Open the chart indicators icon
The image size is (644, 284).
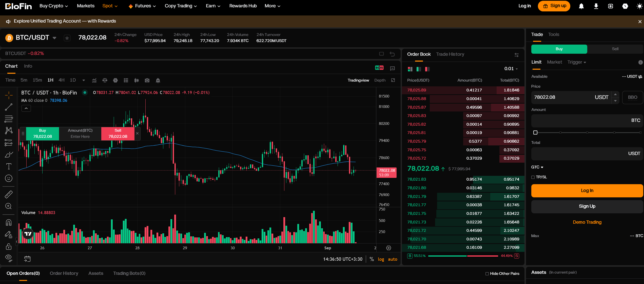[x=94, y=80]
